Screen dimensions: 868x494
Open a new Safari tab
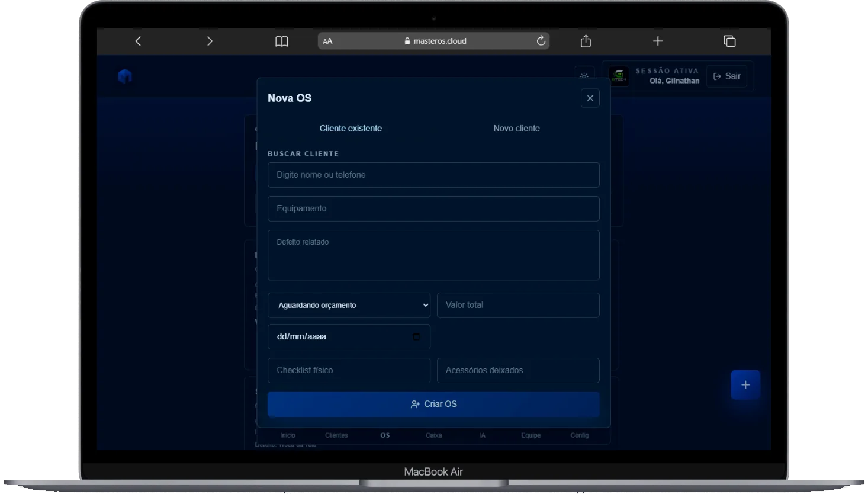[x=658, y=41]
